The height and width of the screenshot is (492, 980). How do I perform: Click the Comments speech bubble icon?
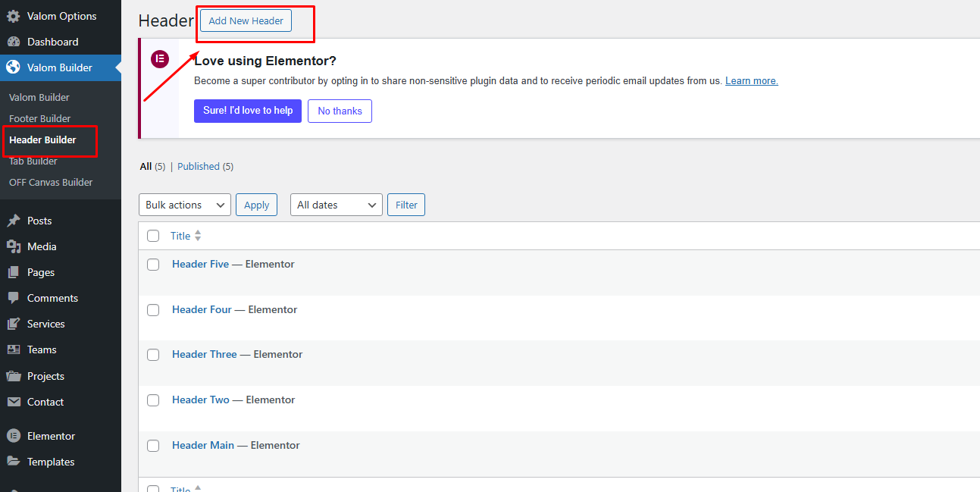point(13,298)
